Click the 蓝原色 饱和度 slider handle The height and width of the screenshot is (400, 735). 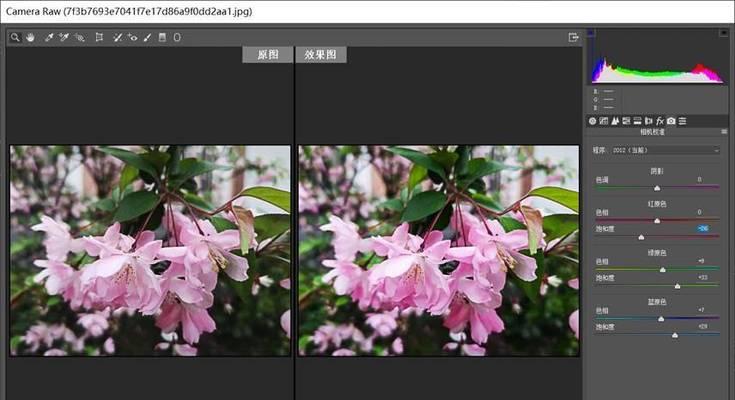tap(675, 335)
